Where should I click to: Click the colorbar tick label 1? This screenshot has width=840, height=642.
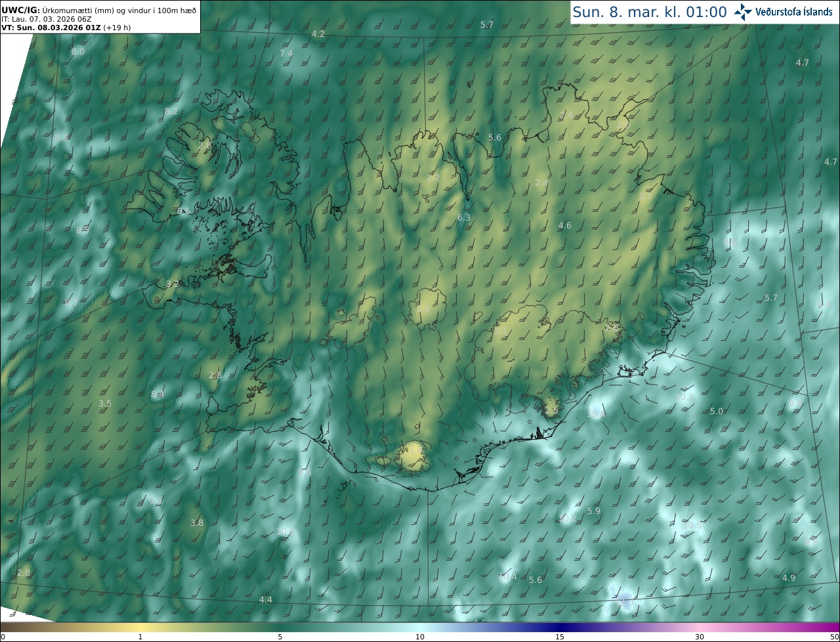coord(140,637)
